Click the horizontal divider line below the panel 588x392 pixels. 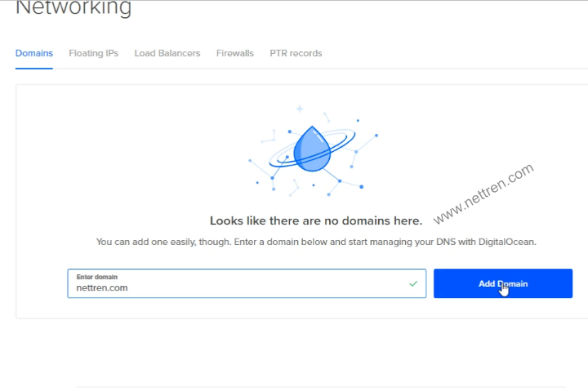(320, 386)
